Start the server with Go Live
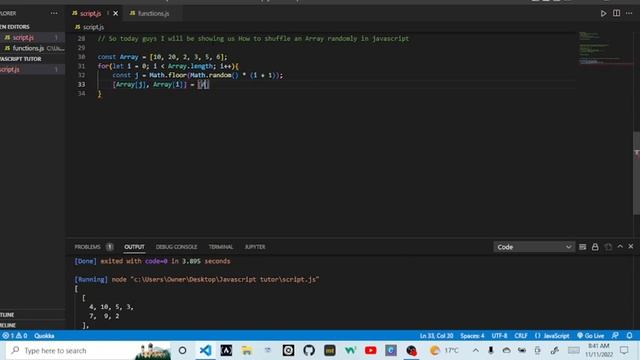Viewport: 640px width, 360px height. point(591,336)
